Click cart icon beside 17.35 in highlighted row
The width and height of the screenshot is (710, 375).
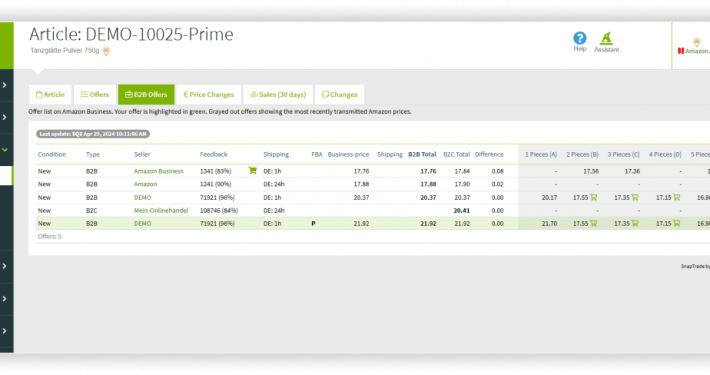coord(635,223)
